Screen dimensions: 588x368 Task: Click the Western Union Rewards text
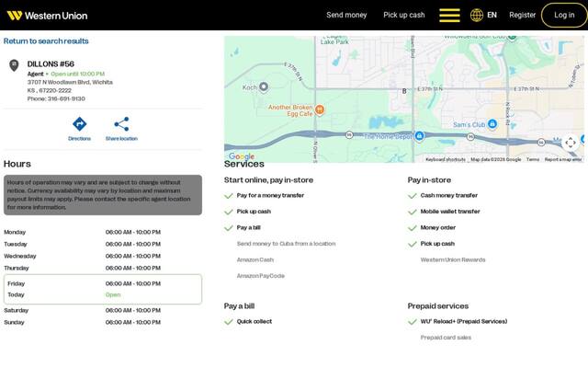point(453,259)
